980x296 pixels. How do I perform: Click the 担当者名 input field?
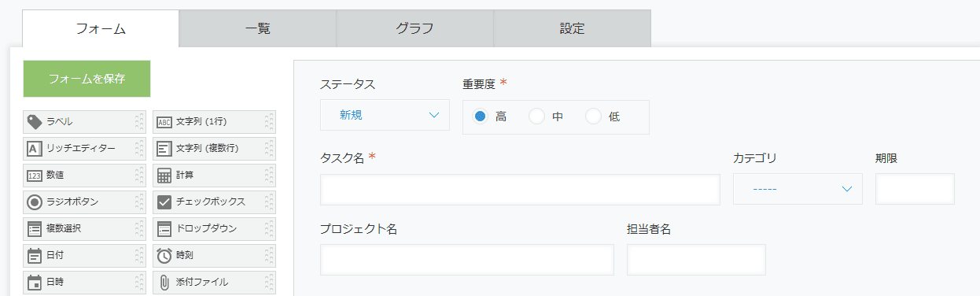[696, 260]
